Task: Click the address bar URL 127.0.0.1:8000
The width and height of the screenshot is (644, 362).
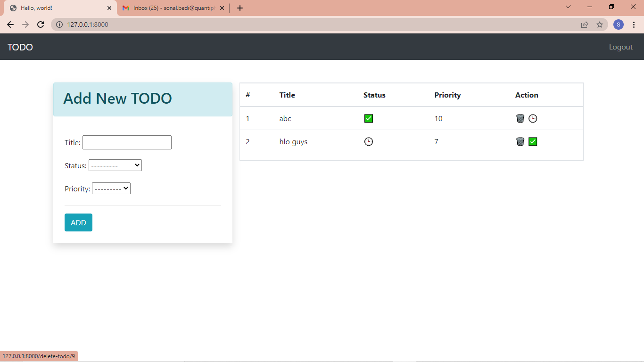Action: tap(88, 25)
